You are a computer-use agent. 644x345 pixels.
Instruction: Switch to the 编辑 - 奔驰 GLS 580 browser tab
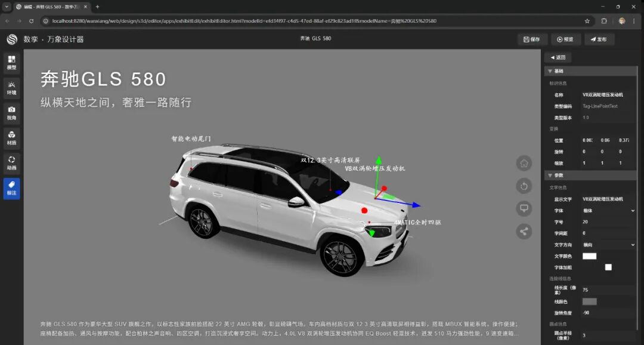click(x=51, y=7)
